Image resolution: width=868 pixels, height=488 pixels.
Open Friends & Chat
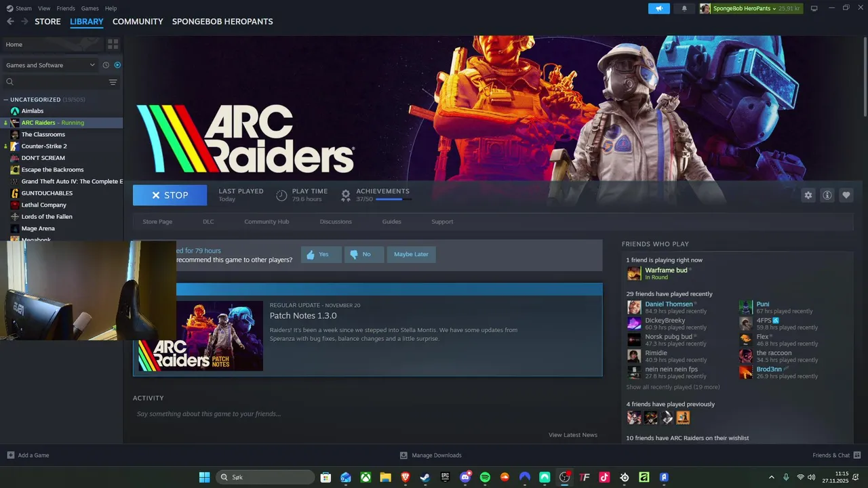836,455
